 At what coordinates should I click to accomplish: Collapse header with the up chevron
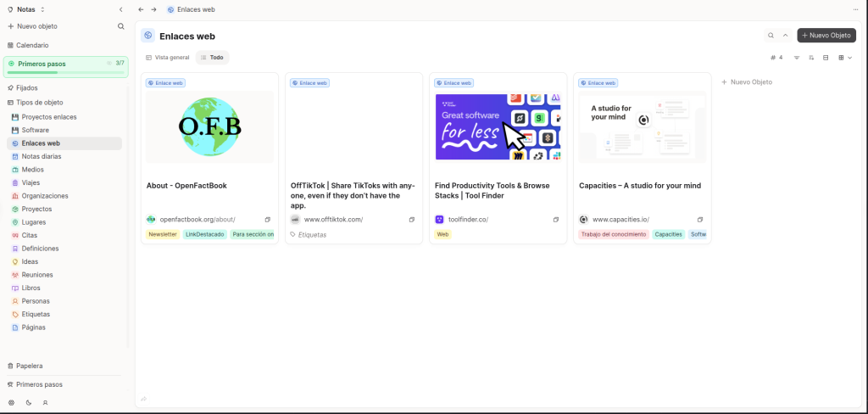point(785,36)
